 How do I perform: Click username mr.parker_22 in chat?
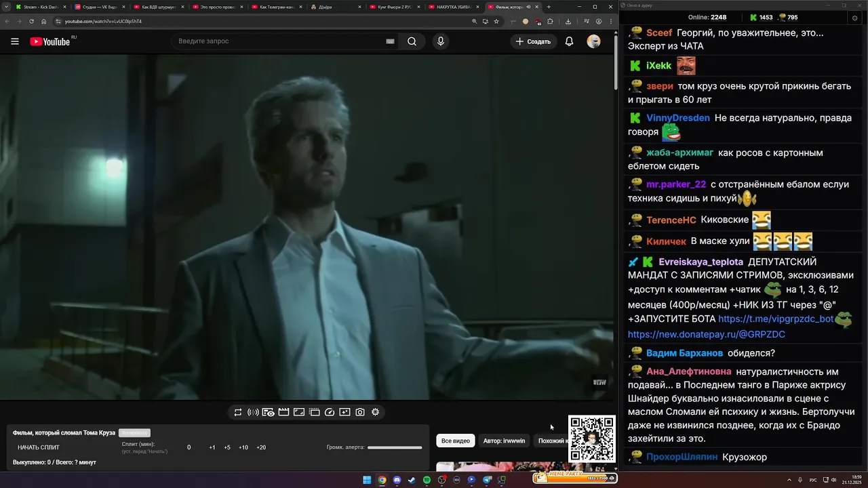click(x=676, y=184)
